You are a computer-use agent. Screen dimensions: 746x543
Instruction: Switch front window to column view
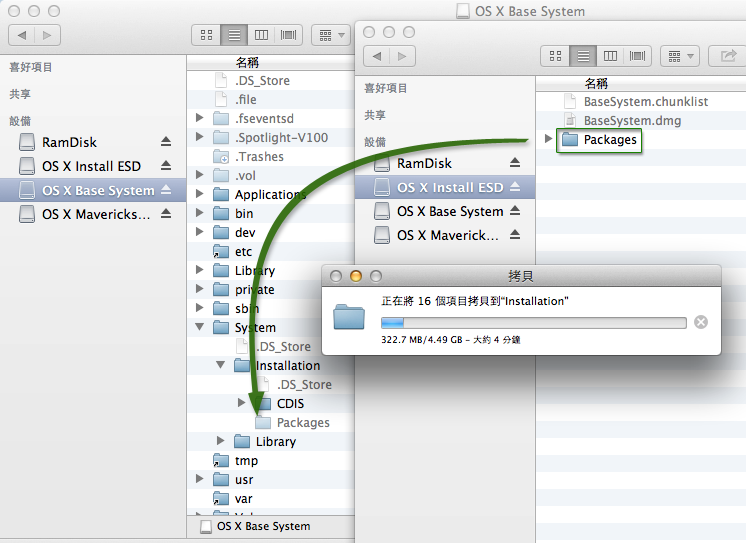pyautogui.click(x=610, y=56)
